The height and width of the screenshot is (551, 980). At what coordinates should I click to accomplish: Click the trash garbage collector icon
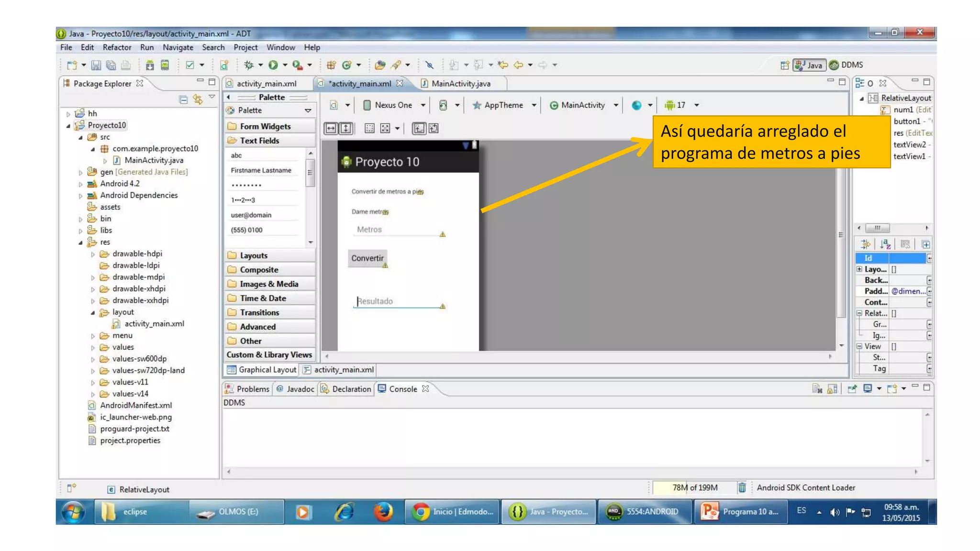point(742,487)
